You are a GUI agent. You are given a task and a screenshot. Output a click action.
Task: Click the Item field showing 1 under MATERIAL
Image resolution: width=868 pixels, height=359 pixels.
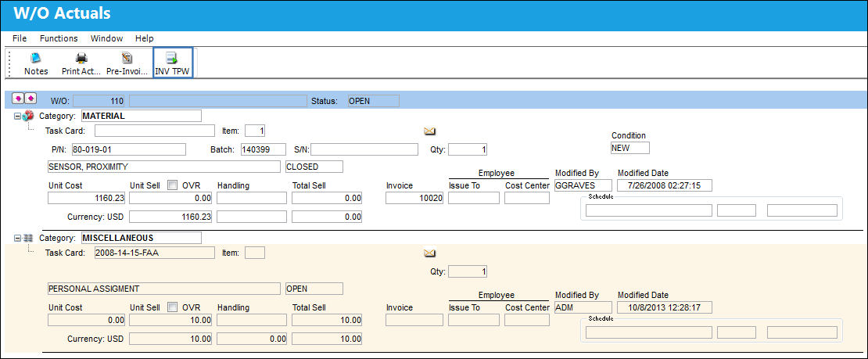[x=255, y=131]
